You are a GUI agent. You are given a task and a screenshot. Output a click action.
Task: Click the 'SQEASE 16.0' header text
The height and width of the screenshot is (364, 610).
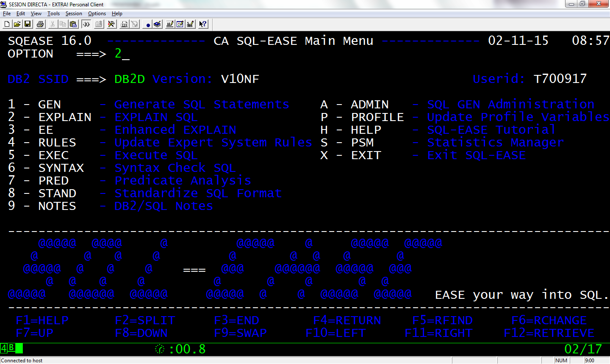(x=50, y=41)
